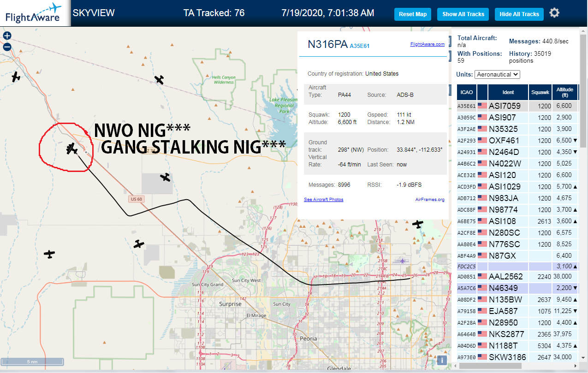The height and width of the screenshot is (373, 588).
Task: Select the N280SC row
Action: pyautogui.click(x=517, y=233)
